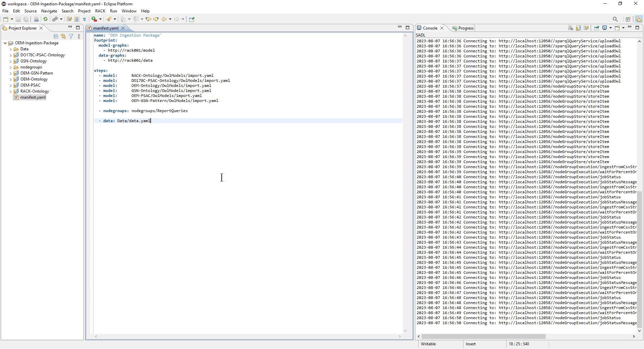Click Display Selected Console monitor icon

(x=604, y=28)
